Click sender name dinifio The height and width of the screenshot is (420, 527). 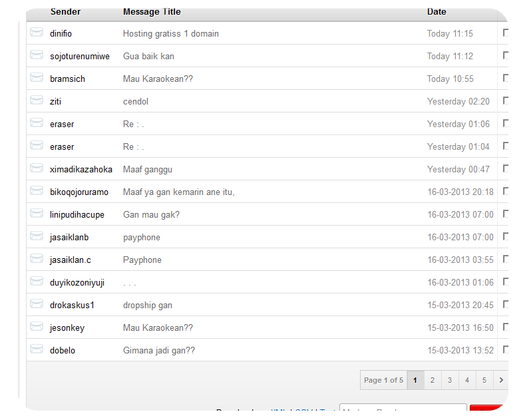coord(61,34)
